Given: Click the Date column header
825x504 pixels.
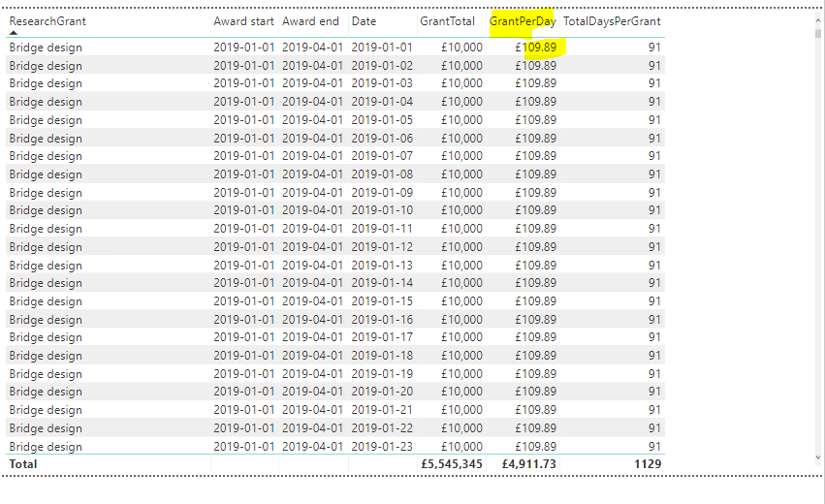Looking at the screenshot, I should 364,21.
